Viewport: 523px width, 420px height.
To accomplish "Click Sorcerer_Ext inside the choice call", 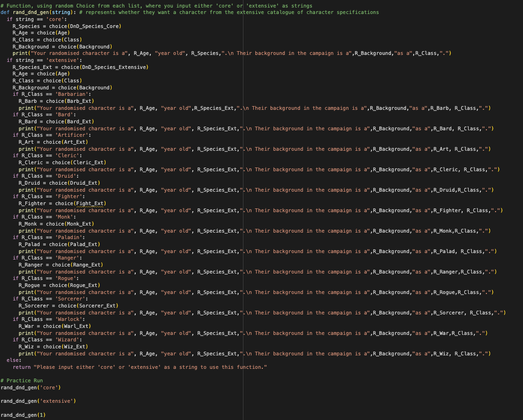I will pos(97,306).
